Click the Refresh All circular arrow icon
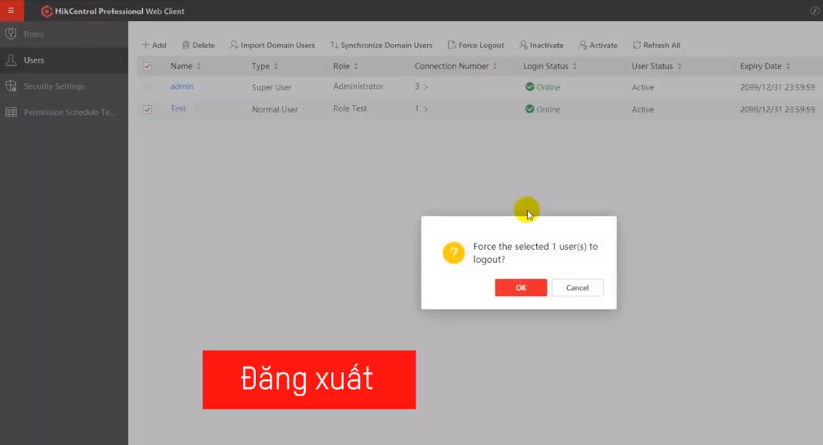This screenshot has height=445, width=823. [637, 45]
